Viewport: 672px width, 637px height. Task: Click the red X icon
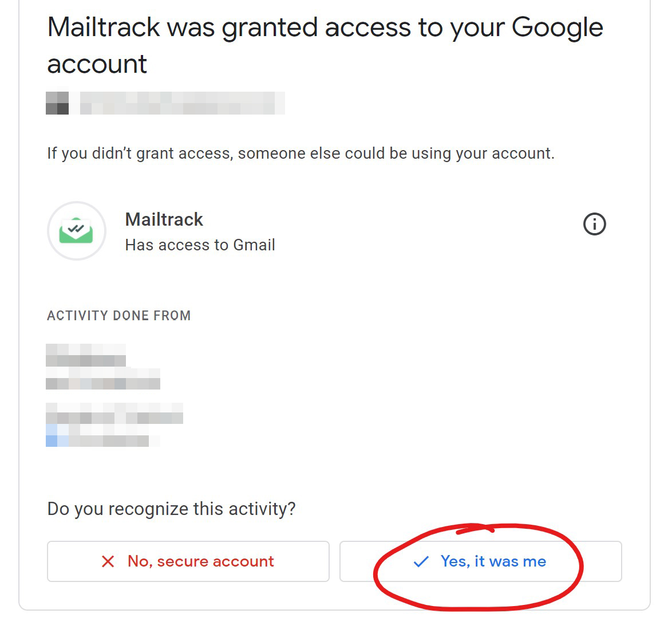click(x=108, y=561)
